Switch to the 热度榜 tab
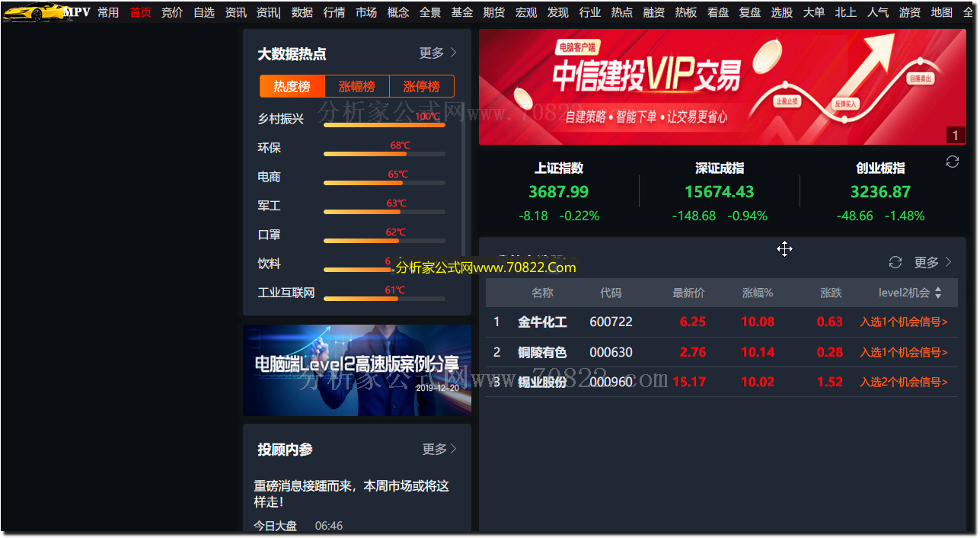 [292, 86]
